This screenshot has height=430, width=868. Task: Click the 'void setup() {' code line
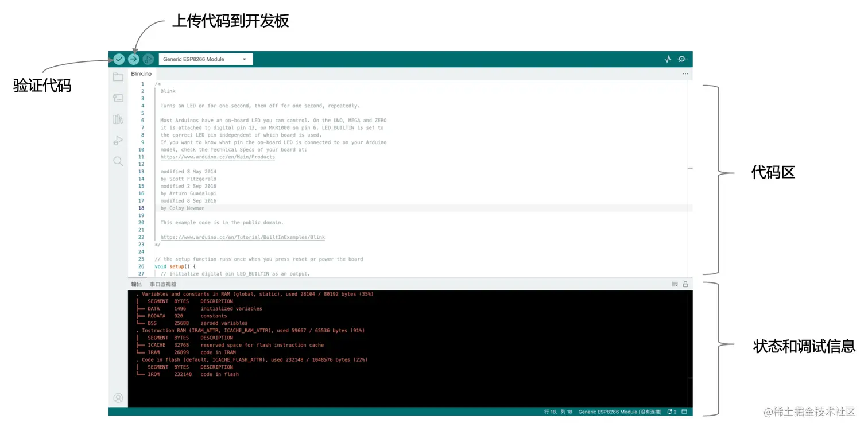coord(175,266)
